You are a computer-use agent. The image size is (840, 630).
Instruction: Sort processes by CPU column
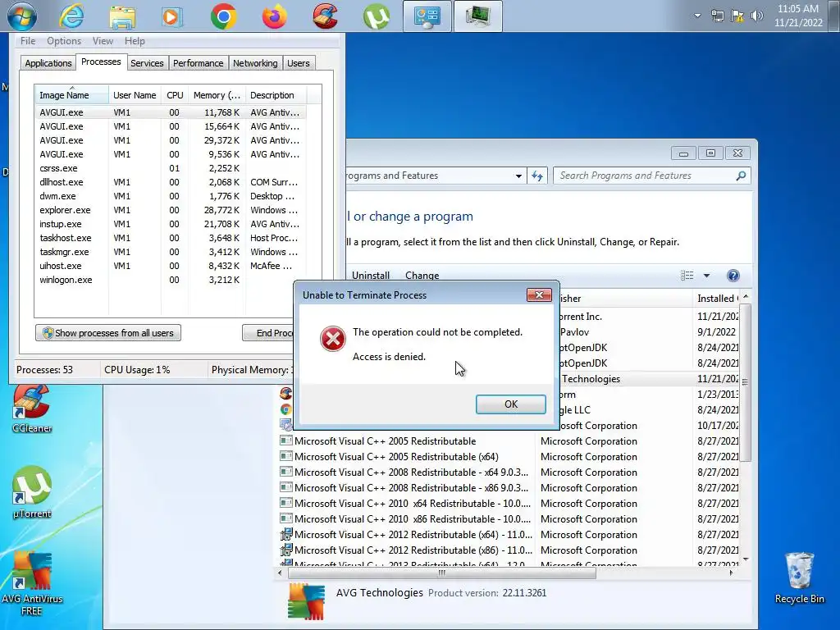pyautogui.click(x=175, y=95)
